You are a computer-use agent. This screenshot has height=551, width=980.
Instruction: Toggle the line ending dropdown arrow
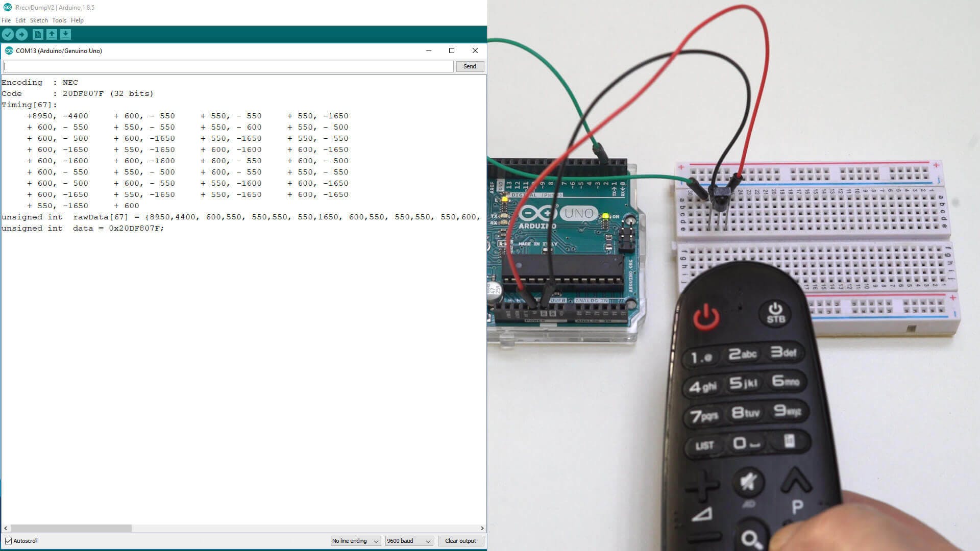tap(376, 540)
